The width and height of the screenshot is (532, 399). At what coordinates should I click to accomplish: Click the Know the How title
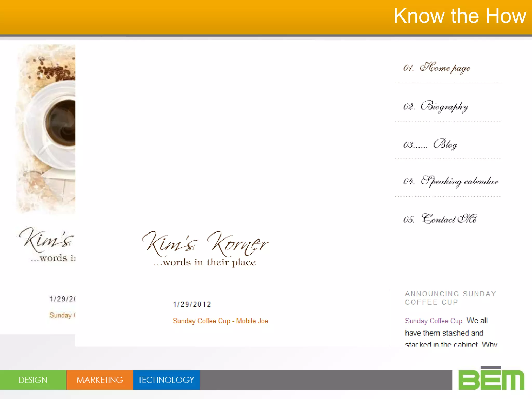[460, 16]
